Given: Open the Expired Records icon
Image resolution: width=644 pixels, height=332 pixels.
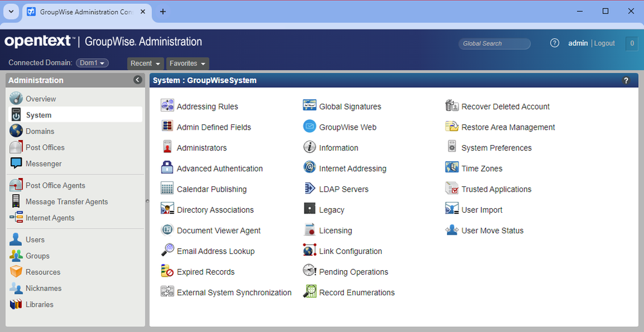Looking at the screenshot, I should 167,271.
